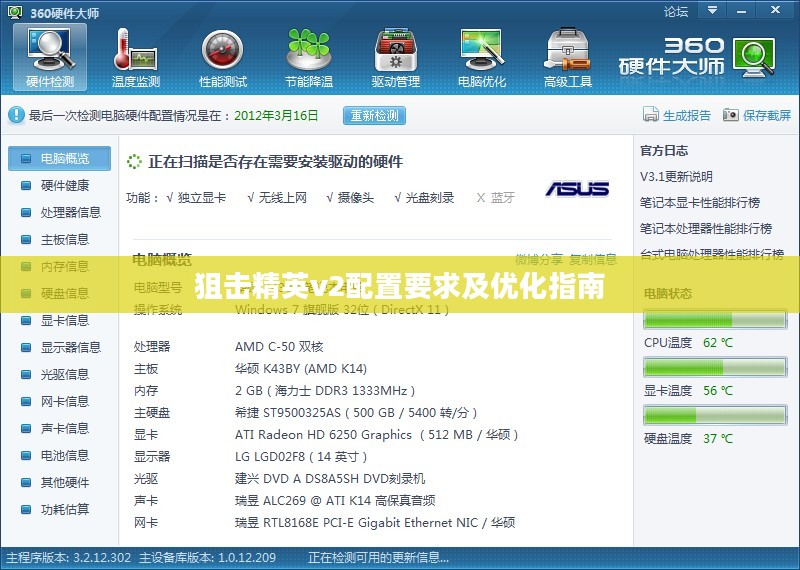
Task: Click the 重新检测 rescan button
Action: coord(374,115)
